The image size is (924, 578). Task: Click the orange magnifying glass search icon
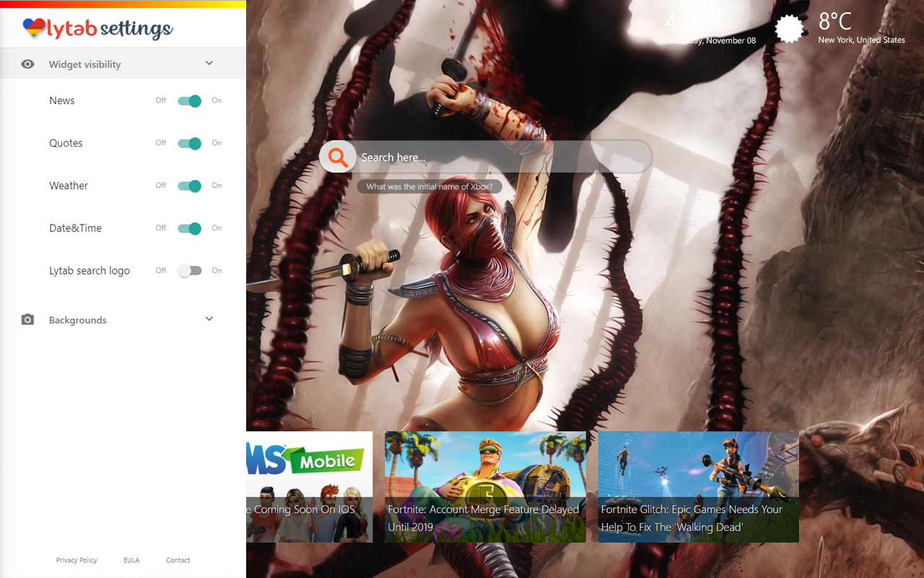click(337, 157)
